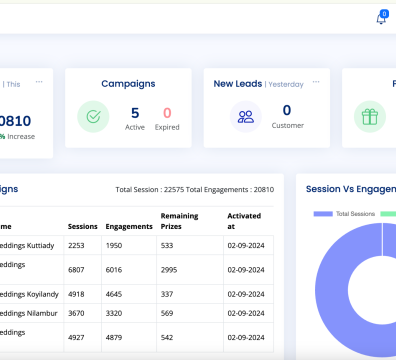Open the notification bell icon
The width and height of the screenshot is (396, 360).
coord(381,19)
